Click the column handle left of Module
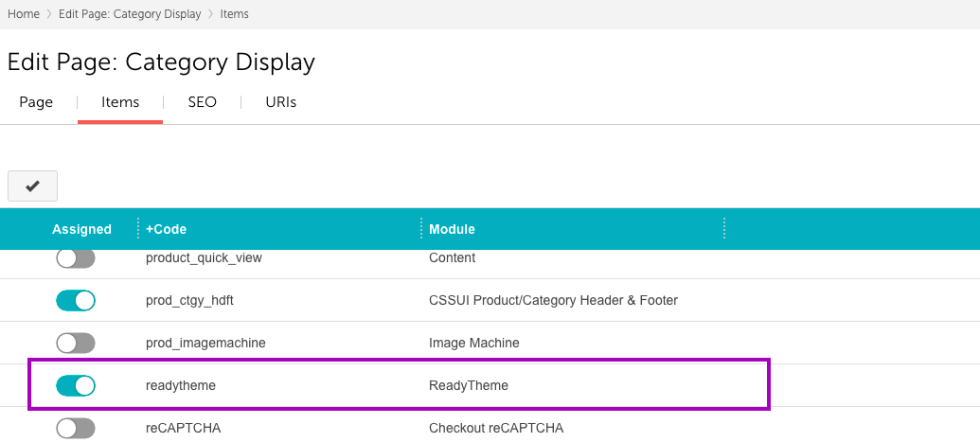980x442 pixels. [x=421, y=229]
